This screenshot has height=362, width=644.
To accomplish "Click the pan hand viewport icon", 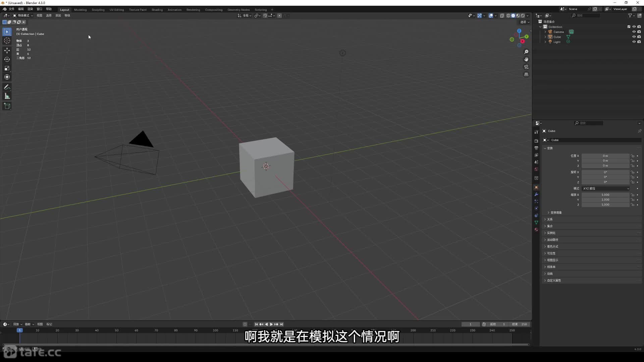I will click(x=526, y=59).
